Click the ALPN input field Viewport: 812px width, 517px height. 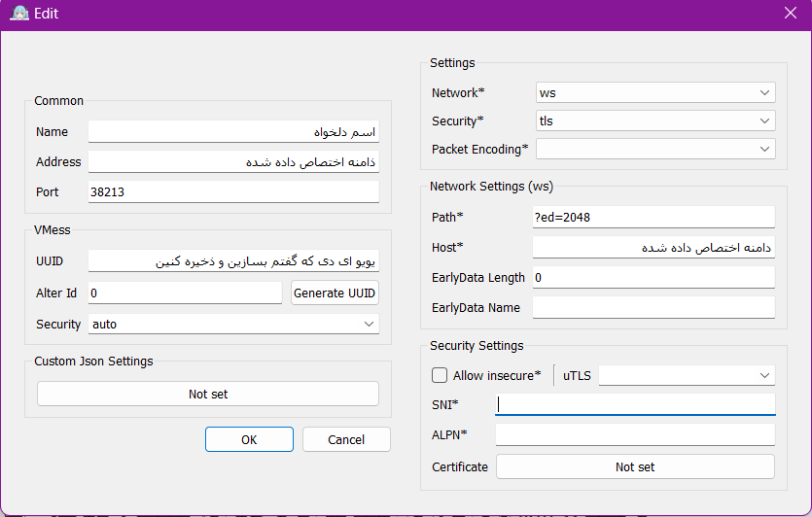pos(635,434)
